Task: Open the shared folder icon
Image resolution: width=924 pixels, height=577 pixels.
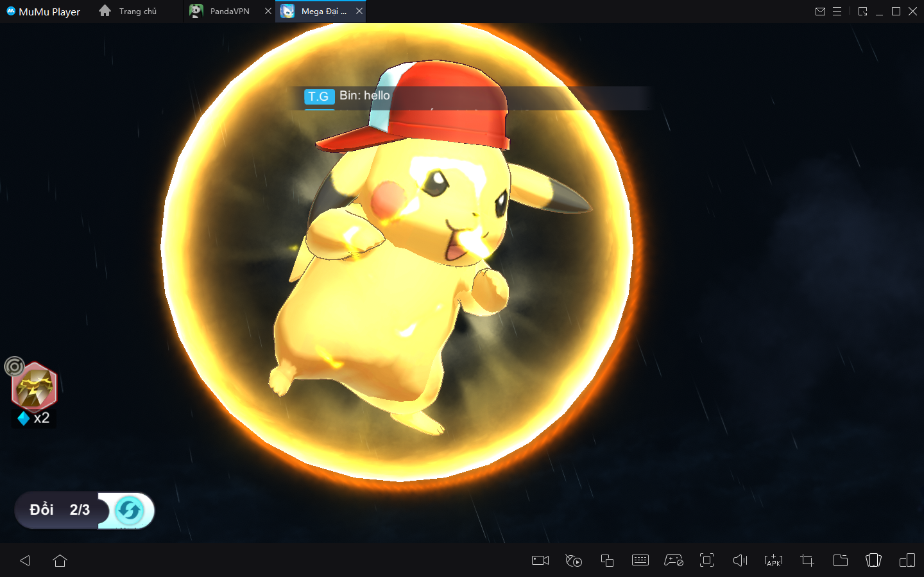Action: 840,560
